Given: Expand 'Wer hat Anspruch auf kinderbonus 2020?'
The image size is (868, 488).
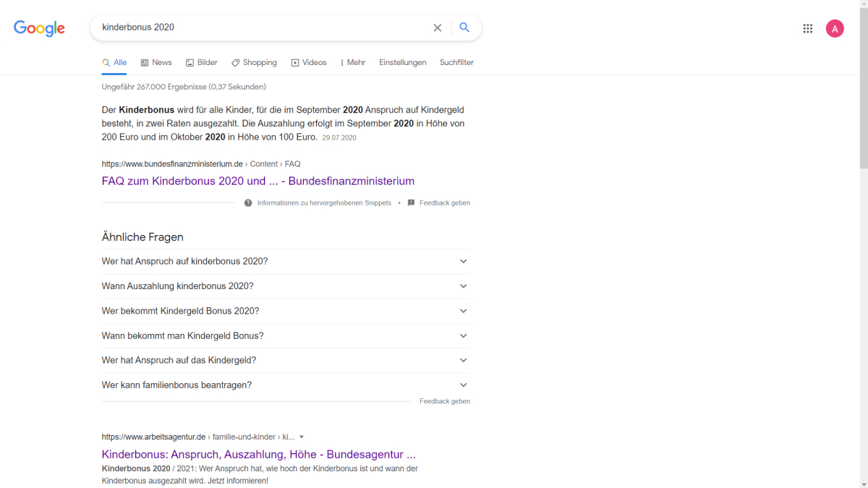Looking at the screenshot, I should 286,261.
